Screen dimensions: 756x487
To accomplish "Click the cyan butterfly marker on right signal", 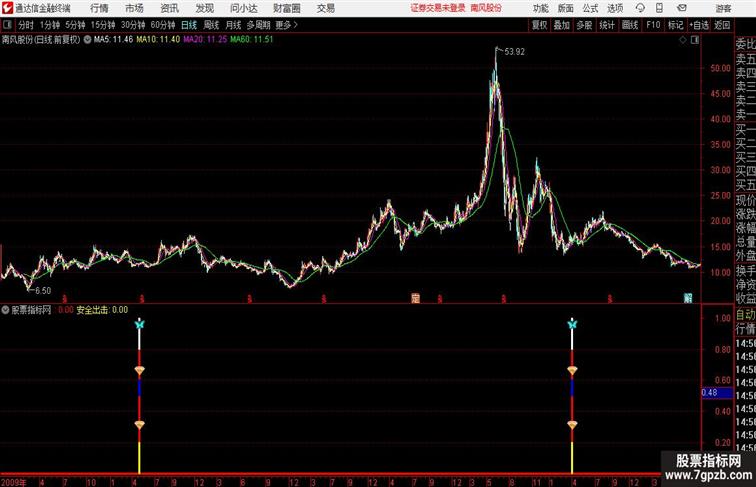I will point(572,324).
